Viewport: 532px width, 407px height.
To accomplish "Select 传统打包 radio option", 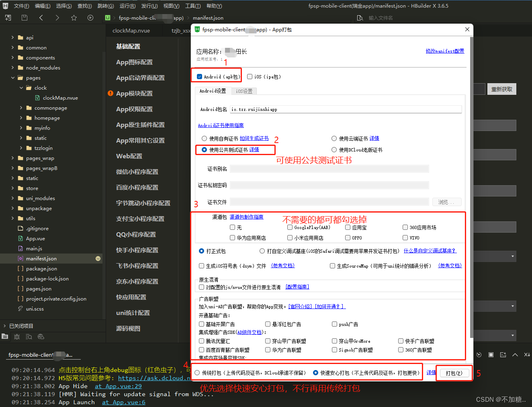I will tap(197, 372).
